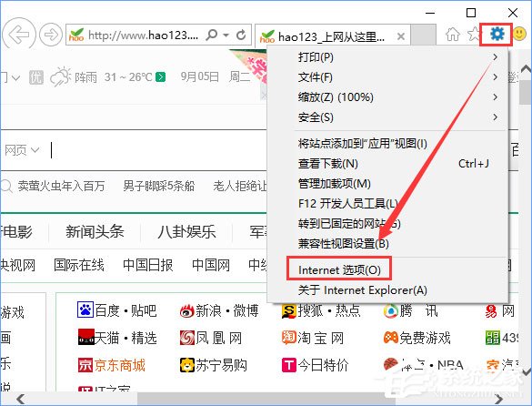Viewport: 532px width, 406px height.
Task: Open the 中国日报 link
Action: [148, 265]
